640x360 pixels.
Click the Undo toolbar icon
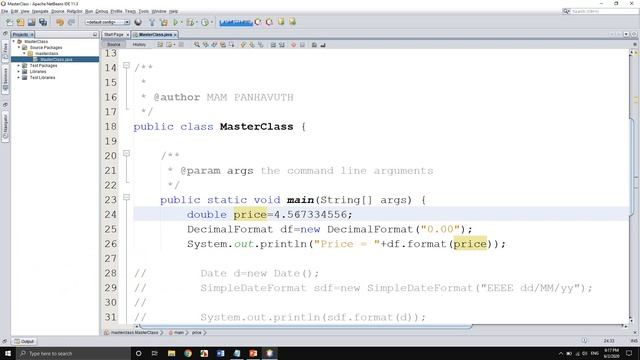[x=60, y=22]
